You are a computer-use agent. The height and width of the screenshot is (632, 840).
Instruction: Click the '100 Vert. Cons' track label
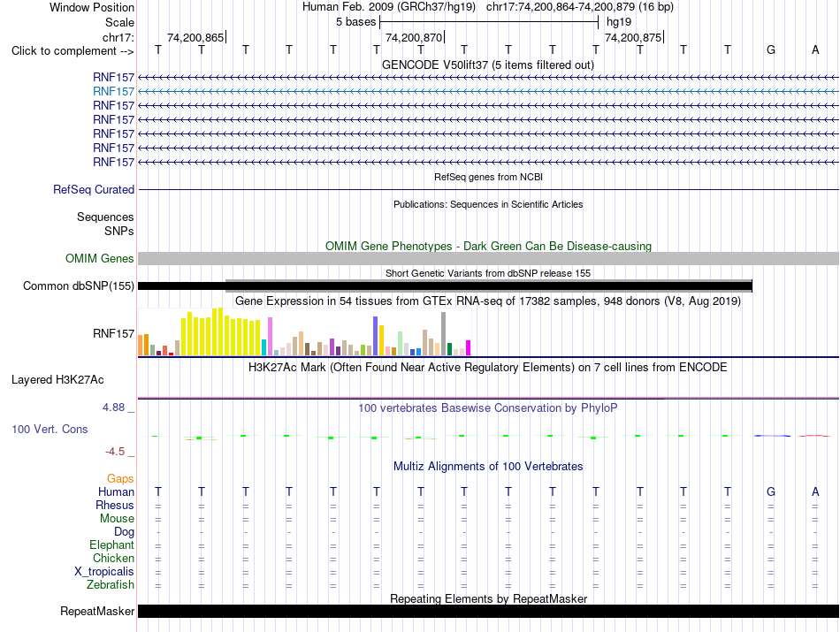click(x=50, y=429)
